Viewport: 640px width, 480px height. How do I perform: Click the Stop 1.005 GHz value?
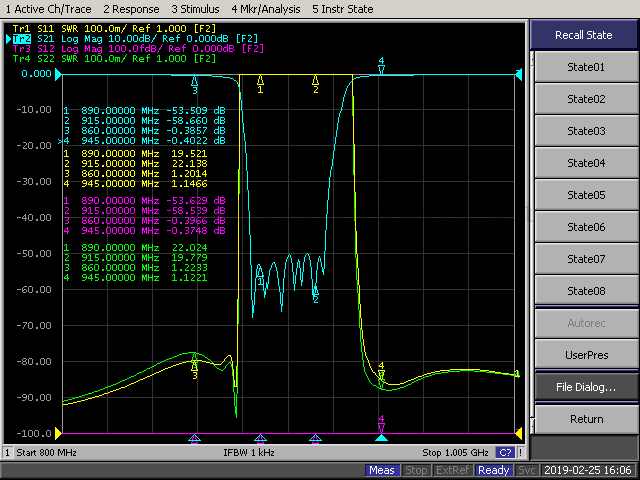pyautogui.click(x=455, y=453)
